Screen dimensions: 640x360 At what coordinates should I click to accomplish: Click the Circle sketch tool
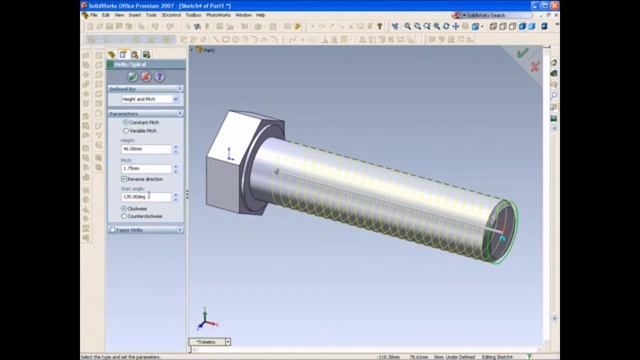(x=236, y=40)
